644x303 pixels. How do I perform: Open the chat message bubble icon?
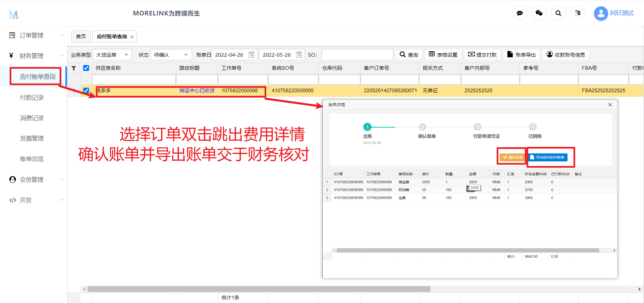tap(520, 13)
